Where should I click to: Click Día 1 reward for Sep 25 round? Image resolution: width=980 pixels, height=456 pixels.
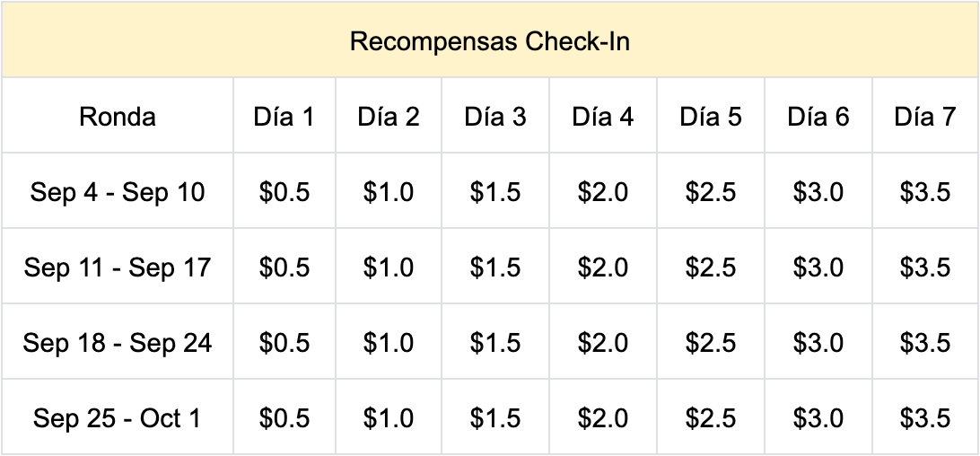point(284,418)
